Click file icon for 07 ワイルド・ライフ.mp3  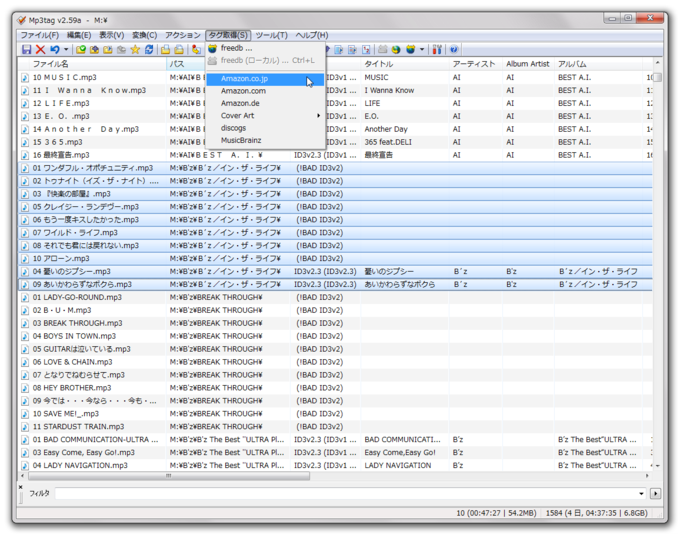[x=25, y=233]
